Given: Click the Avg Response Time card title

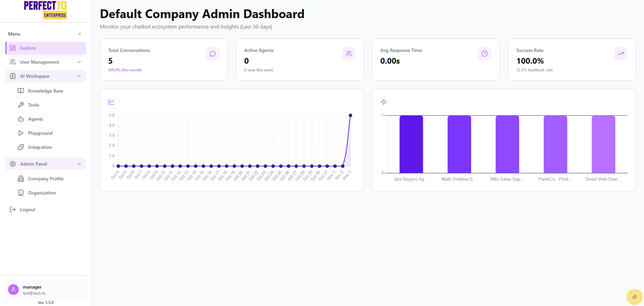Looking at the screenshot, I should tap(401, 50).
